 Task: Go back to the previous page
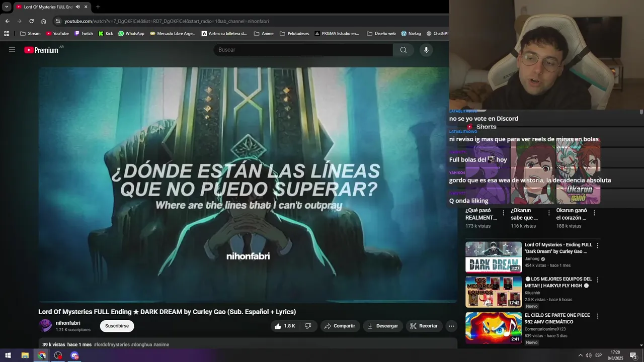(7, 21)
